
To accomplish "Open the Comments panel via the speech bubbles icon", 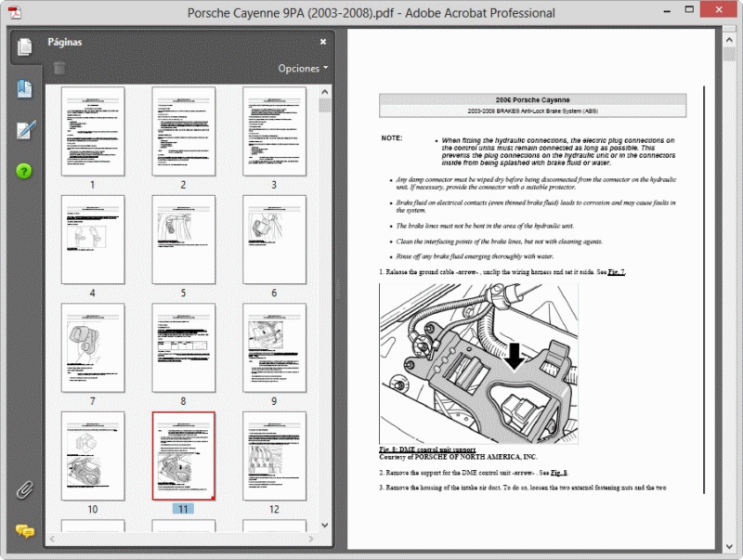I will (24, 531).
